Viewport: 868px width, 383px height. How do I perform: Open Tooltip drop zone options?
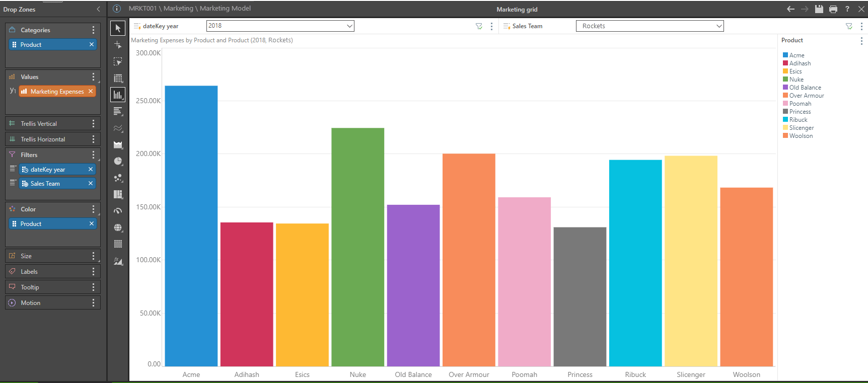93,287
